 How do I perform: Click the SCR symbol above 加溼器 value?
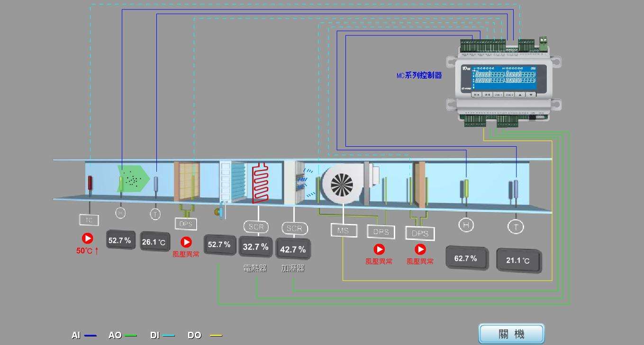pos(294,229)
